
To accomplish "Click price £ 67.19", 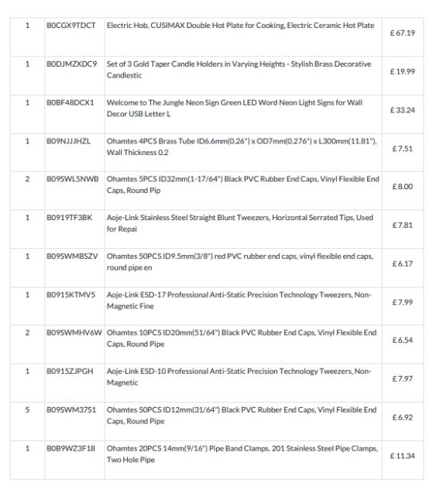I will click(x=403, y=33).
